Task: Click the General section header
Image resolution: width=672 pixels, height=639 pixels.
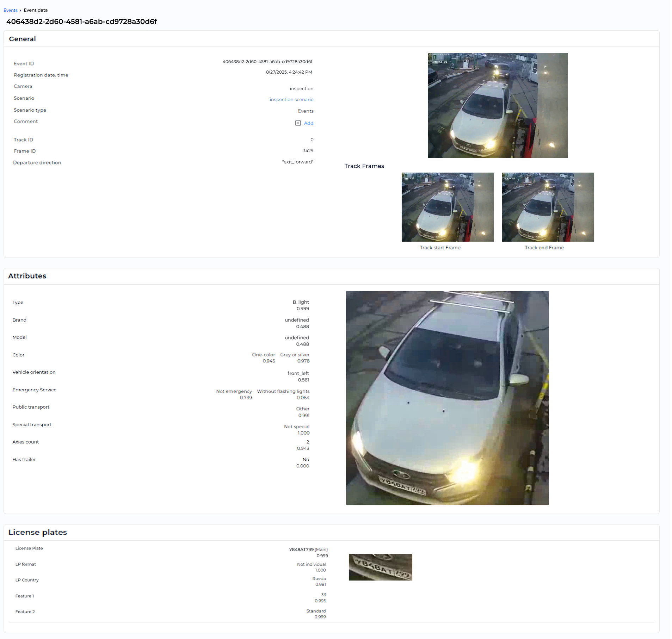Action: click(x=22, y=39)
